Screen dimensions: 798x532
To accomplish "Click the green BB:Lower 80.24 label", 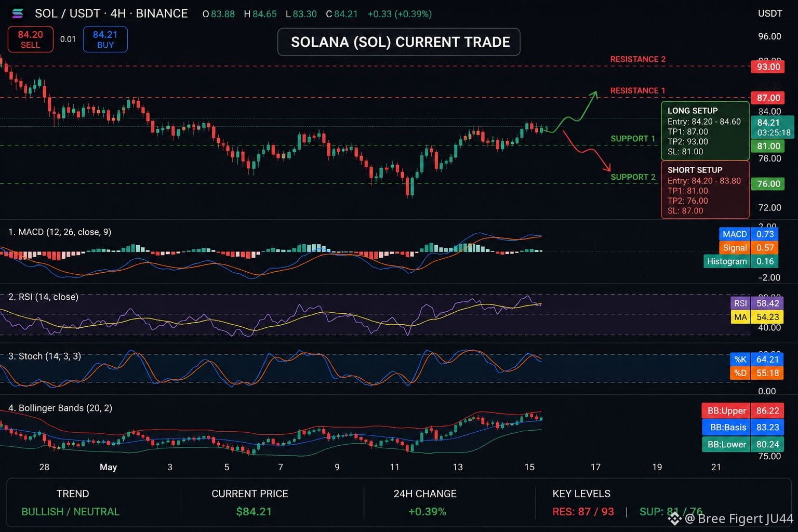I will [x=742, y=444].
